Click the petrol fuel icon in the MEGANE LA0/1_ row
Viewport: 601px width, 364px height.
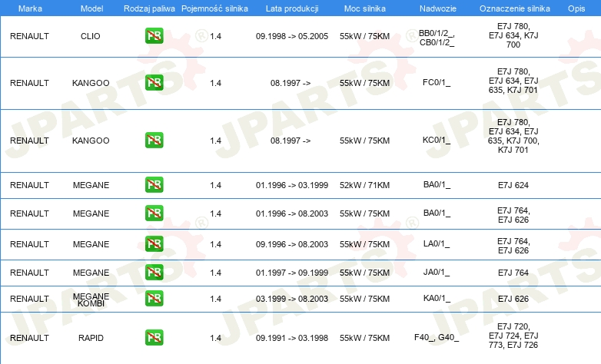point(154,243)
